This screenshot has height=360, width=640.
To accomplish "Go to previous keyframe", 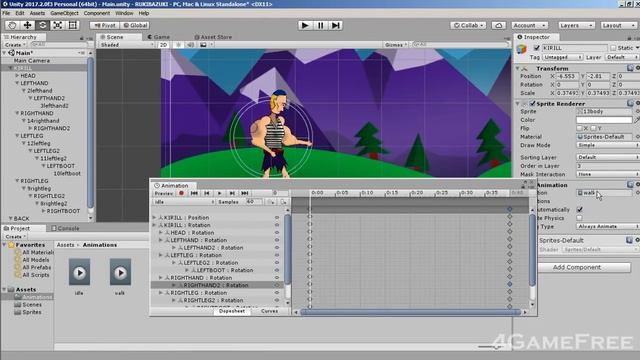I will pyautogui.click(x=207, y=193).
